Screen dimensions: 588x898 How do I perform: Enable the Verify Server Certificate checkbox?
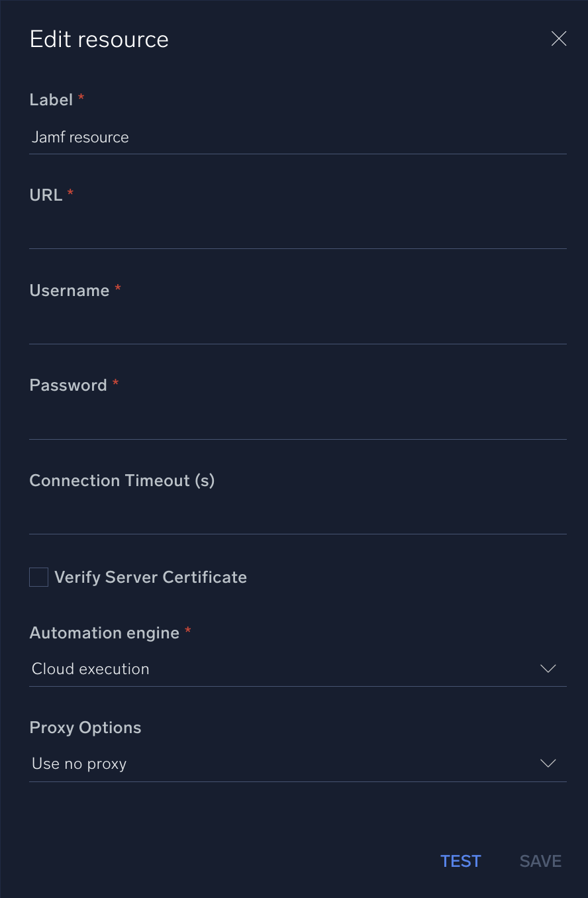tap(39, 577)
